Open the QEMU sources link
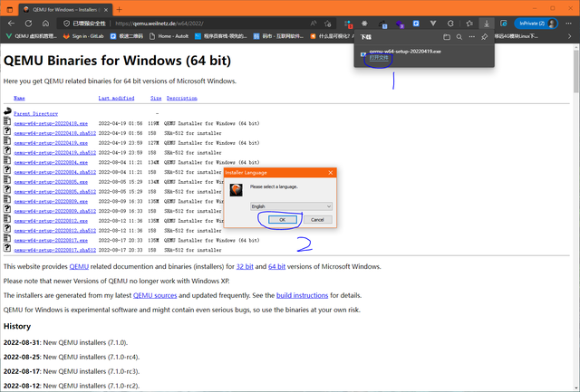The image size is (580, 392). [x=155, y=295]
